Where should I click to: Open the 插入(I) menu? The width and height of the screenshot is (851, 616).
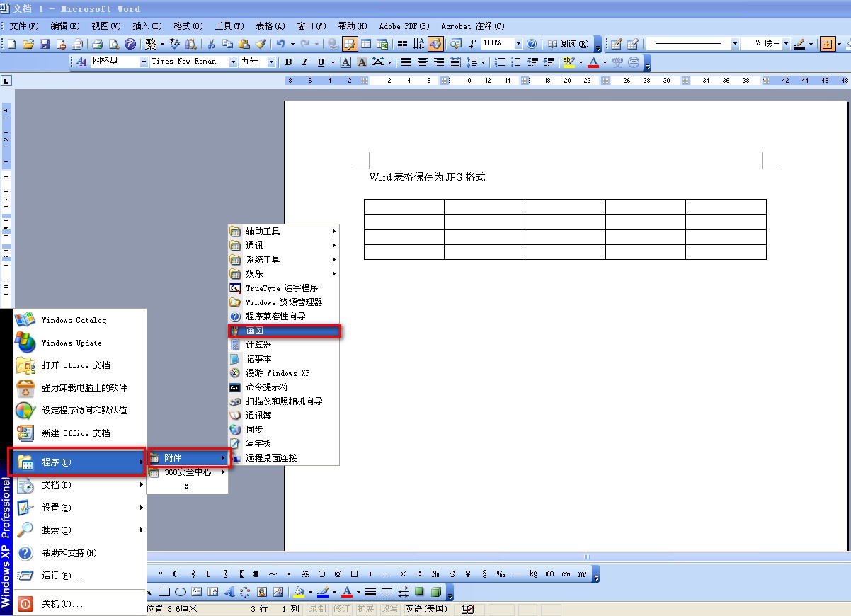coord(147,26)
